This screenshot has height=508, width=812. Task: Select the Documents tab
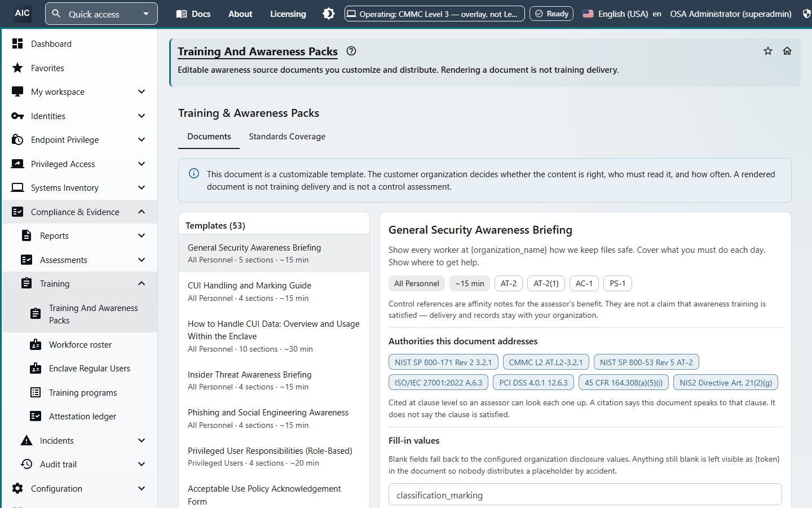[x=209, y=137]
